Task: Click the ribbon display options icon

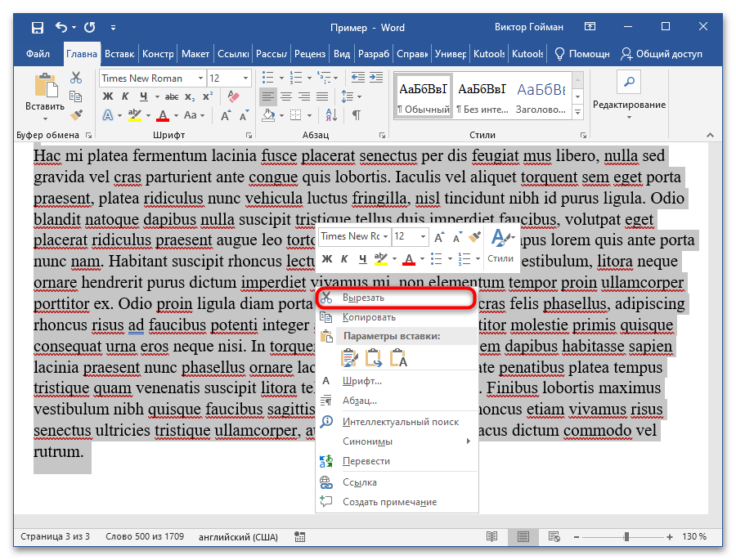Action: point(590,27)
